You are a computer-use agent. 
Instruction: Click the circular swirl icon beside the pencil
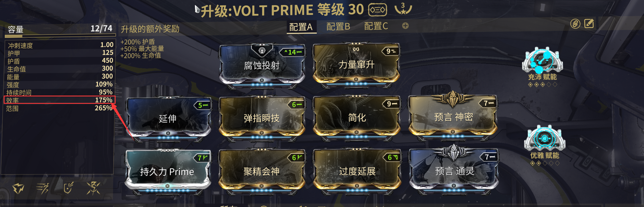pos(575,24)
